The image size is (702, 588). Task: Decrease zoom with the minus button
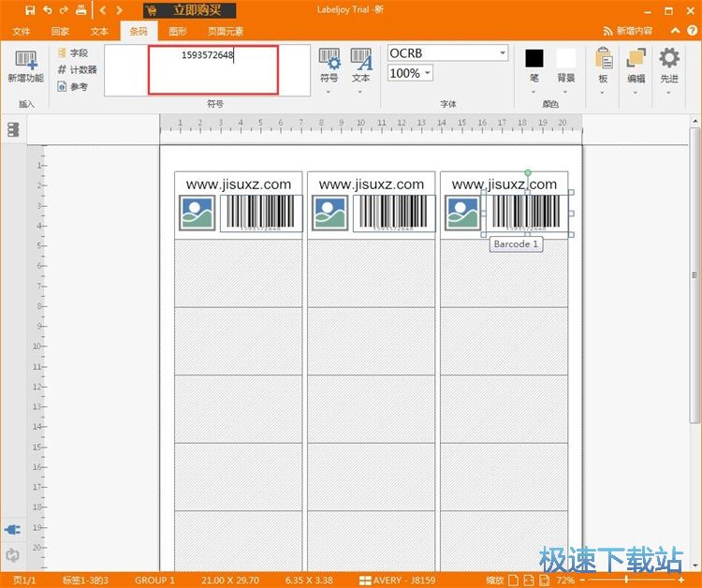pos(583,581)
